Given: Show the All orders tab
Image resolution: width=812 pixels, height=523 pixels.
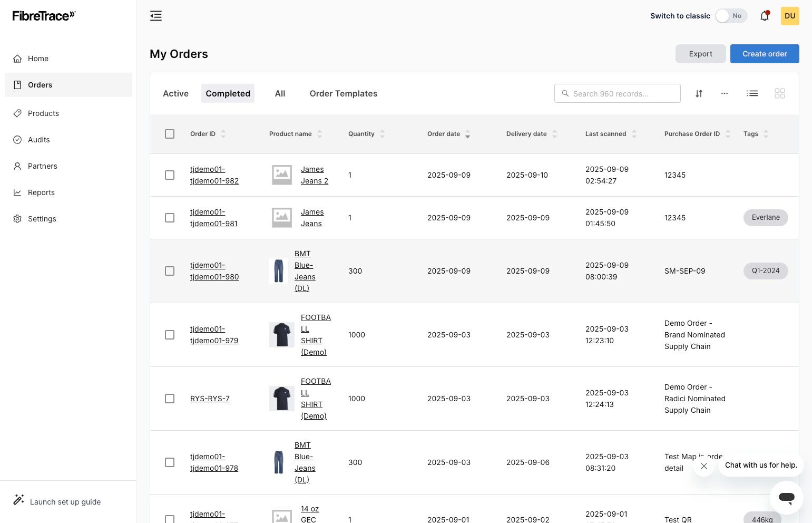Looking at the screenshot, I should point(280,93).
